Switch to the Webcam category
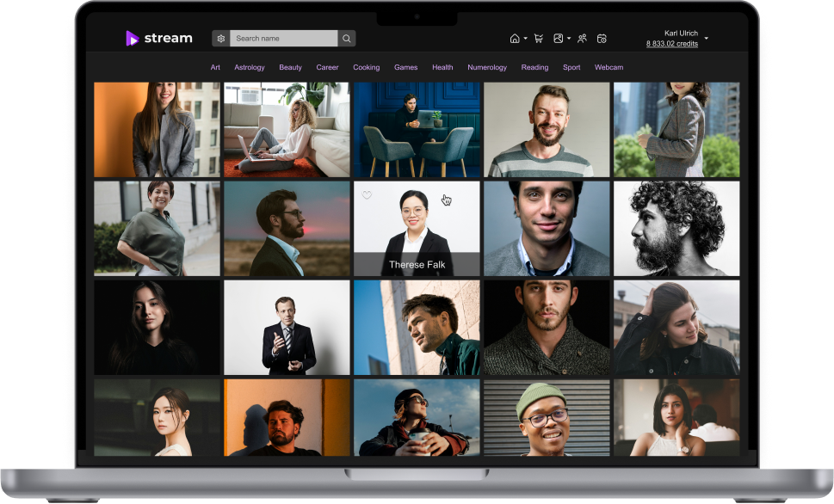Screen dimensions: 834x504 pos(609,67)
